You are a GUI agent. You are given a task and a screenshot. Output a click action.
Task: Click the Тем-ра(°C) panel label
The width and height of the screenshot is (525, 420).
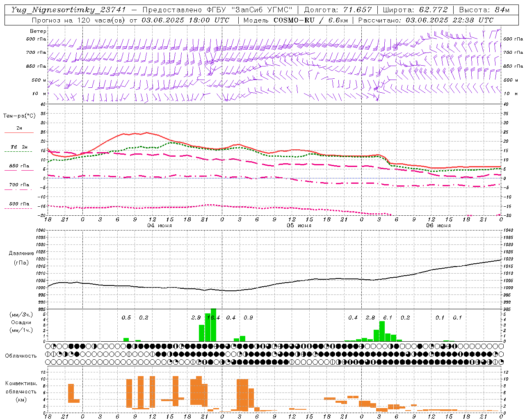(x=19, y=116)
